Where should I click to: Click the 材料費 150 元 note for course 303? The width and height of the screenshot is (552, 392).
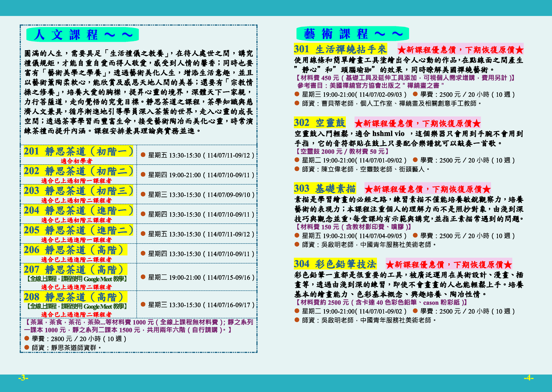click(x=353, y=227)
